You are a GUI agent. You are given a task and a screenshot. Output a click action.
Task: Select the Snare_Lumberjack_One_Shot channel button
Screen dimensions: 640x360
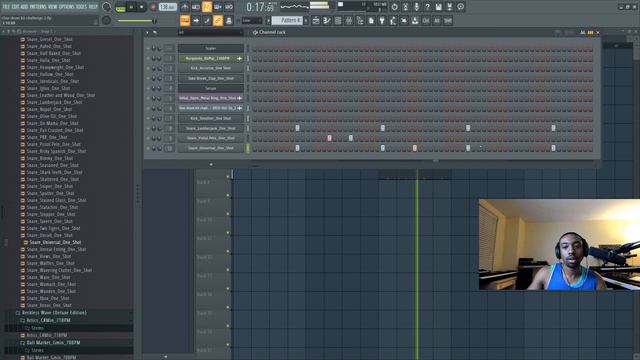(x=211, y=128)
